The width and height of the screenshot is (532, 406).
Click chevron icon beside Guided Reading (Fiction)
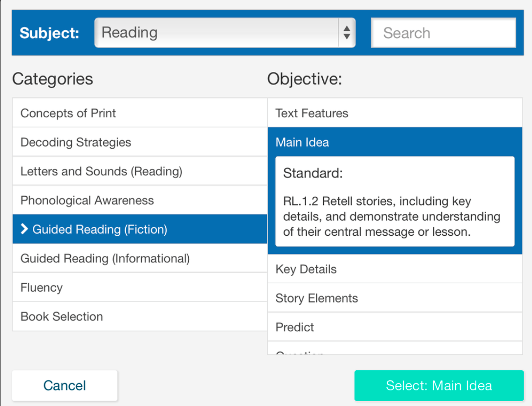tap(24, 229)
